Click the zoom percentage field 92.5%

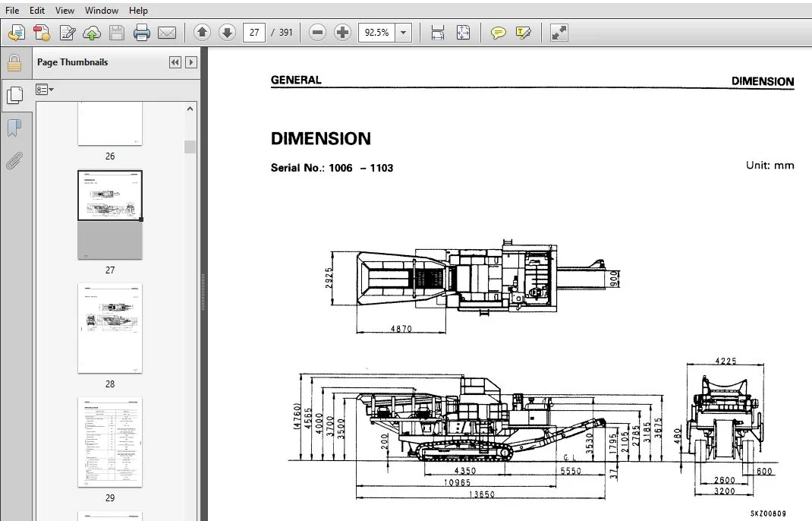click(376, 33)
